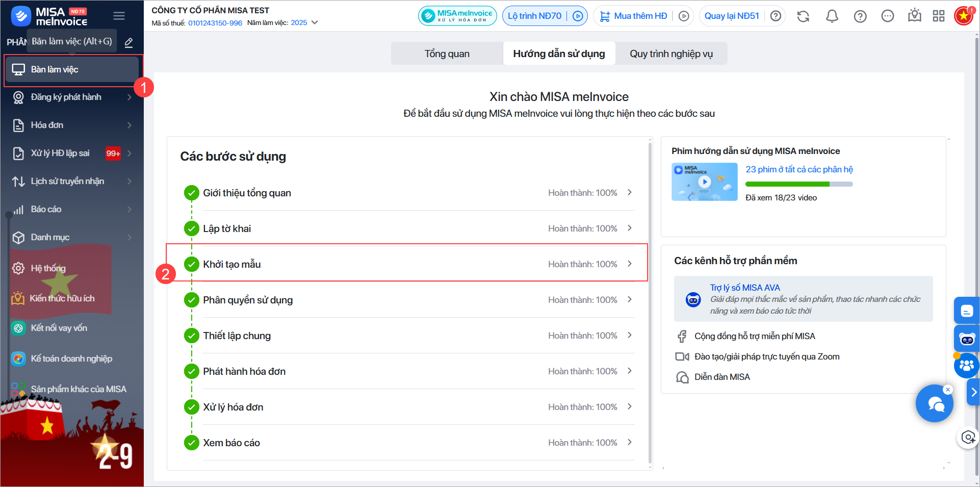Play the Lộ trình NĐ70 video icon
The height and width of the screenshot is (487, 980).
[x=578, y=16]
